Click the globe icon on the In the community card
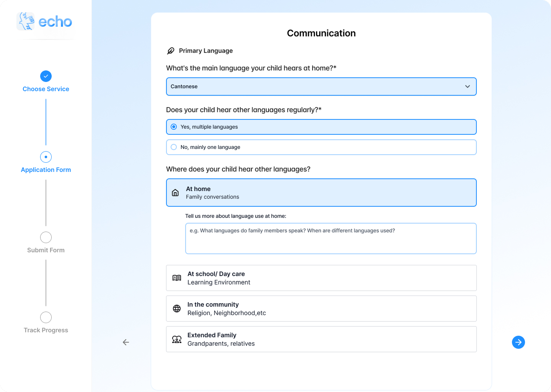This screenshot has height=392, width=551. 176,309
